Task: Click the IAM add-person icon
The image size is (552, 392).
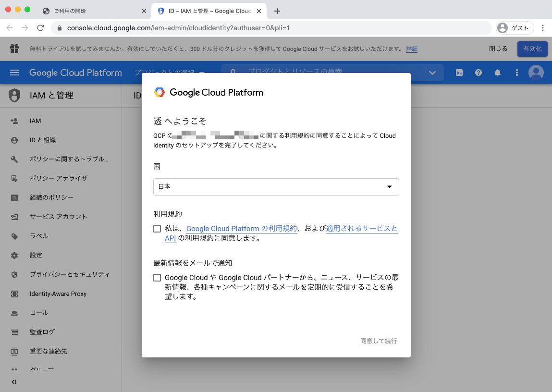Action: click(x=14, y=121)
